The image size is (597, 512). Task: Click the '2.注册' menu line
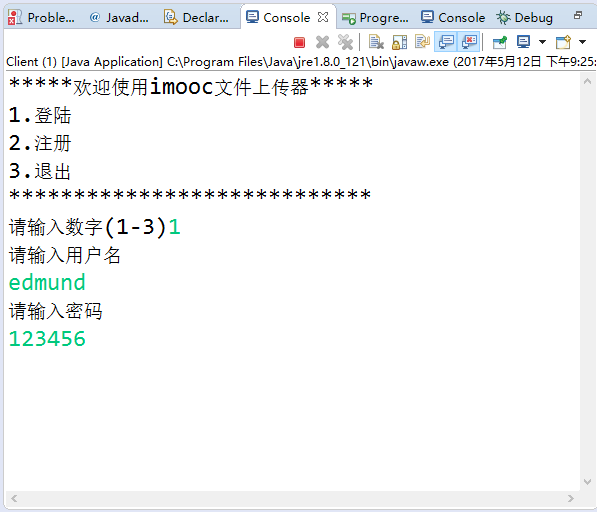click(40, 143)
